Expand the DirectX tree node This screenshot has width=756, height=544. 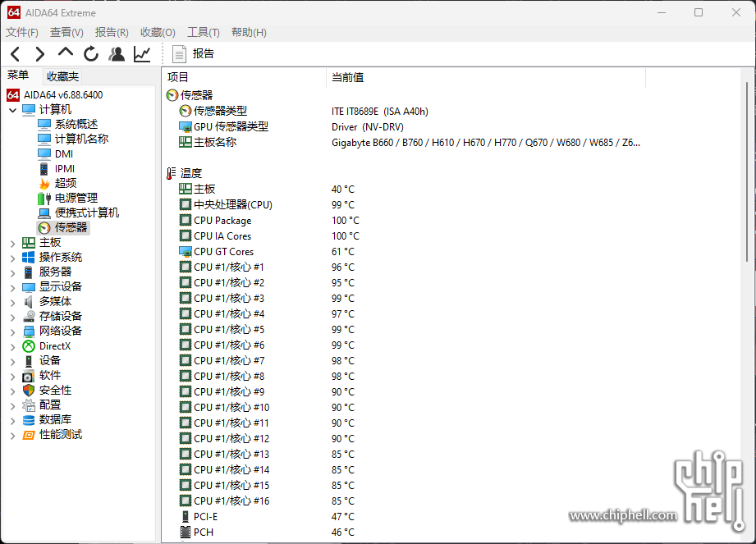tap(12, 347)
